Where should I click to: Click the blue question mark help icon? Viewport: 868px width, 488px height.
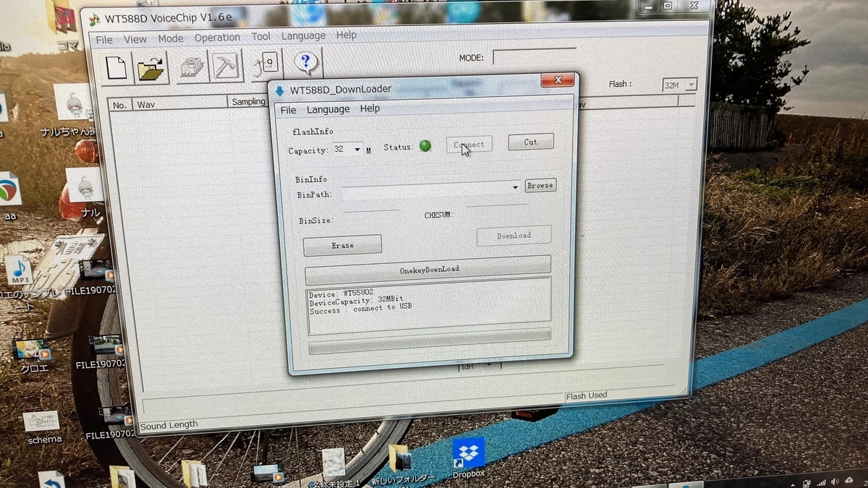[307, 64]
